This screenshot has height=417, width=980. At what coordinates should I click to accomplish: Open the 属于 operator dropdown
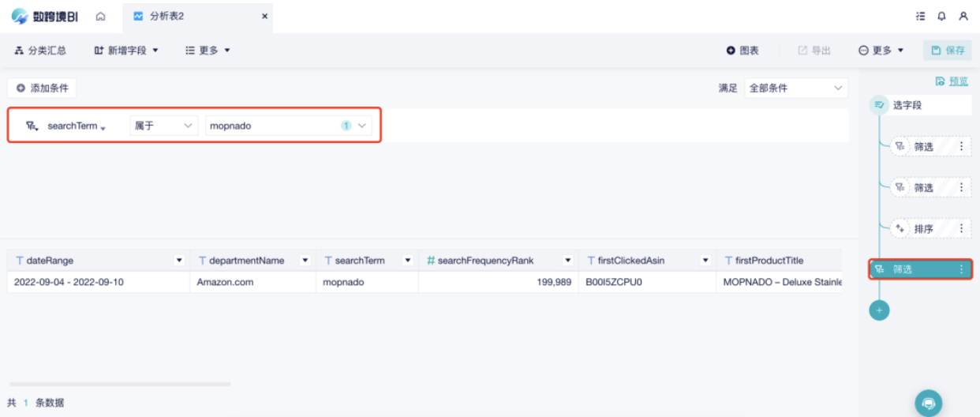coord(163,126)
